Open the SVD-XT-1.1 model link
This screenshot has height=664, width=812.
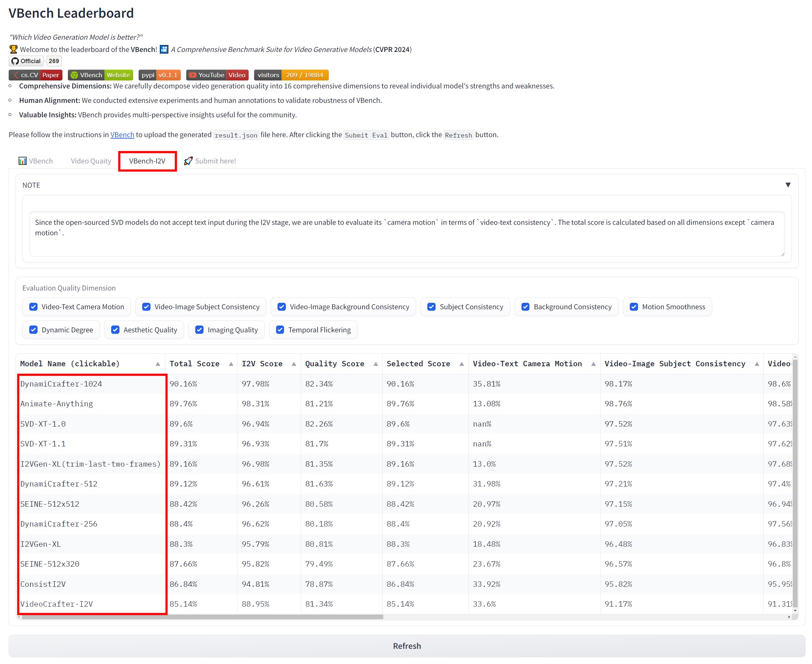(43, 444)
